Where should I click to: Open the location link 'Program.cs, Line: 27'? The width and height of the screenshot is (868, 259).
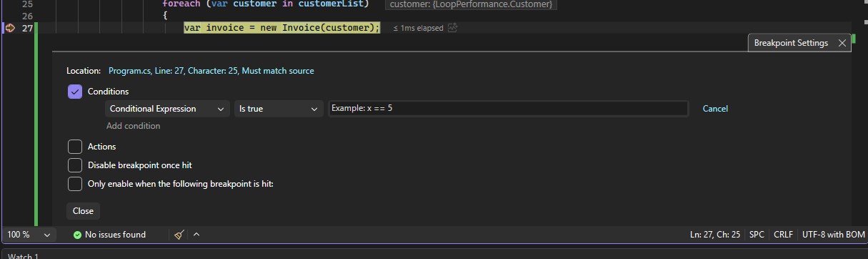tap(211, 71)
